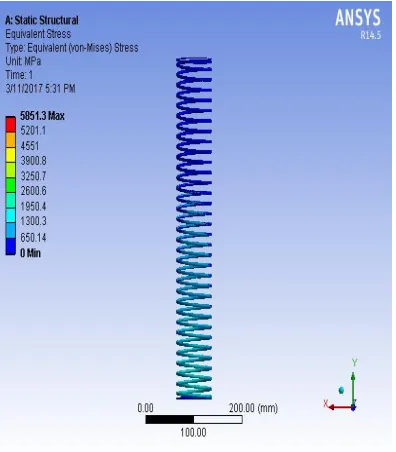Select the '1300.3' legend value
Viewport: 396px width, 452px height.
[x=33, y=221]
